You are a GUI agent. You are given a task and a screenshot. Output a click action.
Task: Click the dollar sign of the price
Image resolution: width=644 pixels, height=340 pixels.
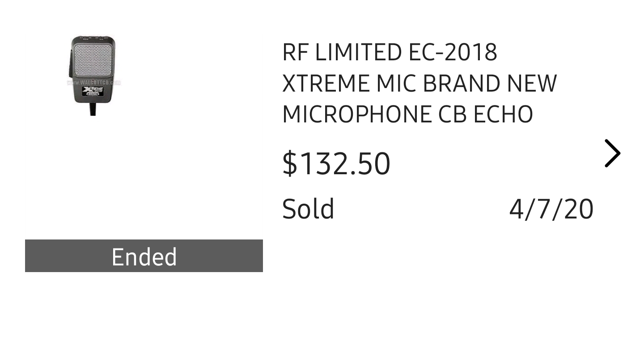click(289, 163)
